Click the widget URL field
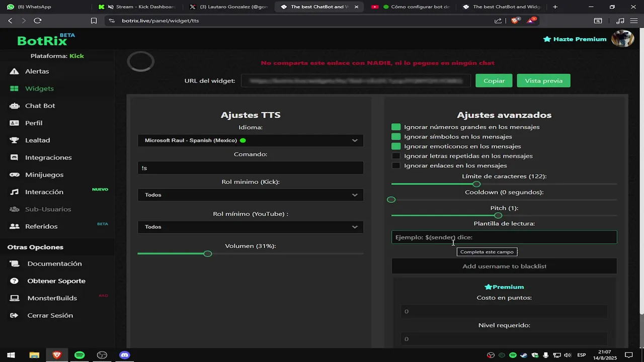 [x=356, y=80]
